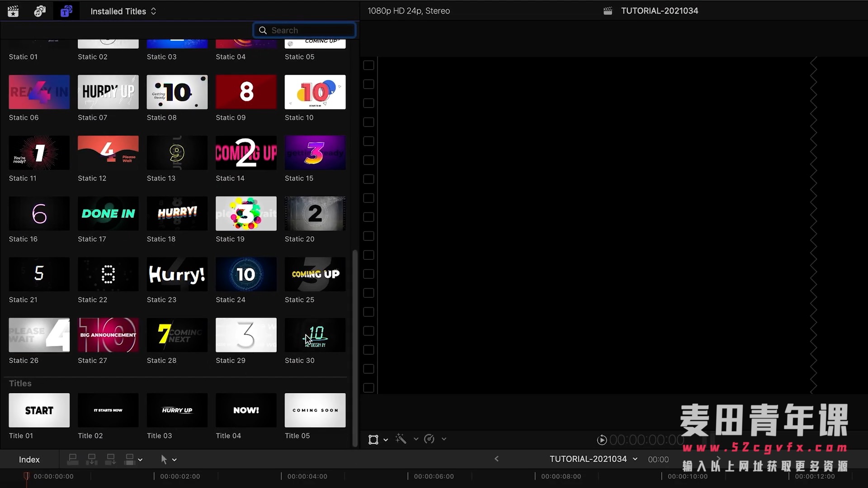Click the timeline playhead at 00:00:00:00
This screenshot has height=488, width=868.
coord(26,476)
